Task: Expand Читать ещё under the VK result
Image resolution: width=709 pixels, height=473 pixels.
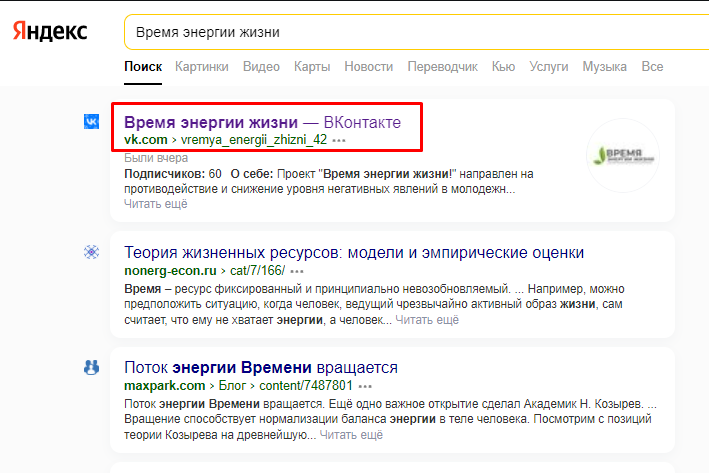Action: coord(156,204)
